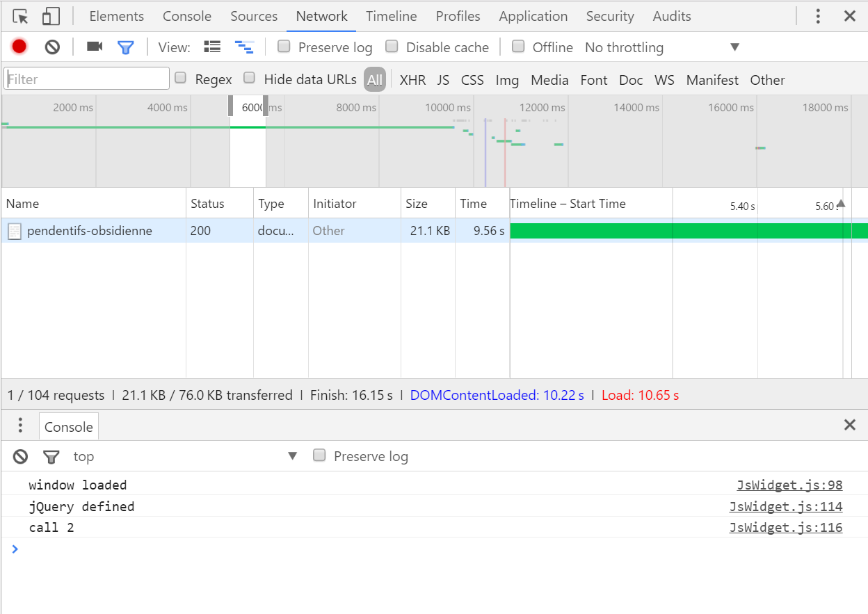Enable Preserve log in Console drawer

point(319,455)
